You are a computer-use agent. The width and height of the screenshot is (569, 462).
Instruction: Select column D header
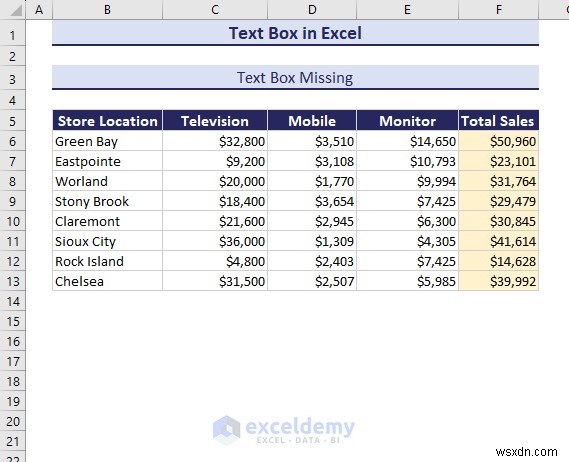click(312, 10)
